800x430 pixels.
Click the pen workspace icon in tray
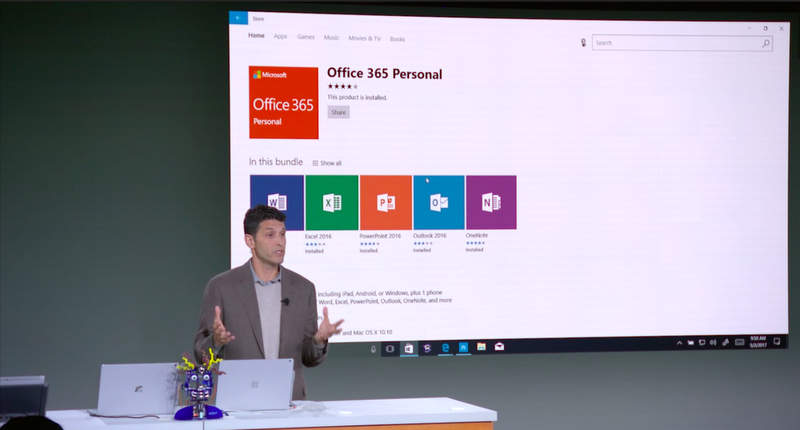coord(726,342)
